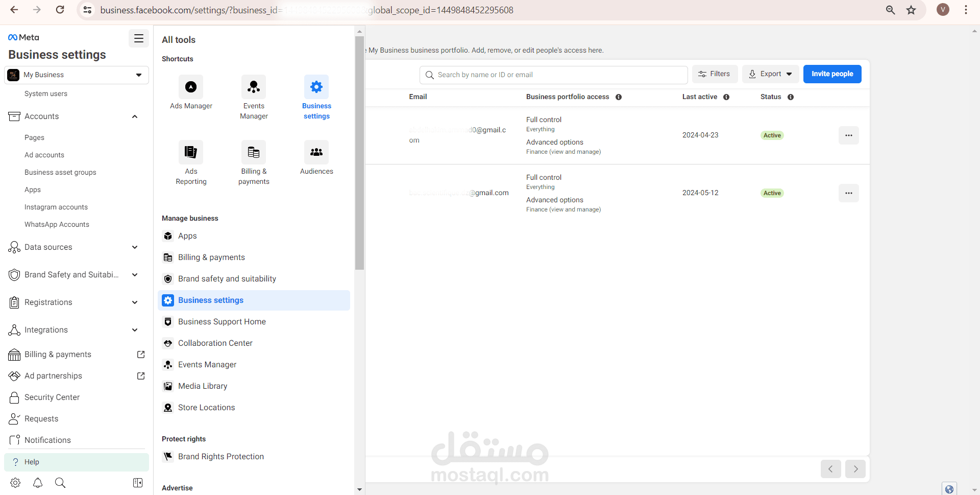Click the Business settings shortcut gear icon
The height and width of the screenshot is (495, 980).
click(316, 87)
